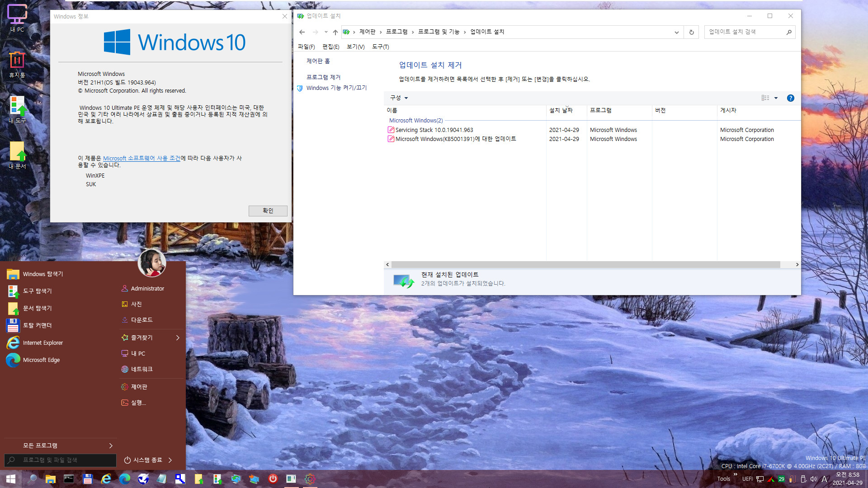This screenshot has width=868, height=488.
Task: Click the Windows Explorer taskbar icon
Action: point(49,479)
